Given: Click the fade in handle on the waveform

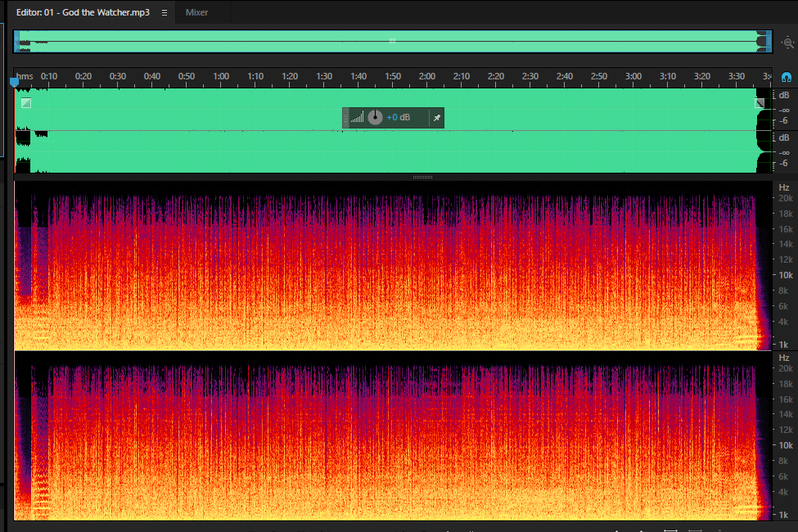Looking at the screenshot, I should 26,103.
